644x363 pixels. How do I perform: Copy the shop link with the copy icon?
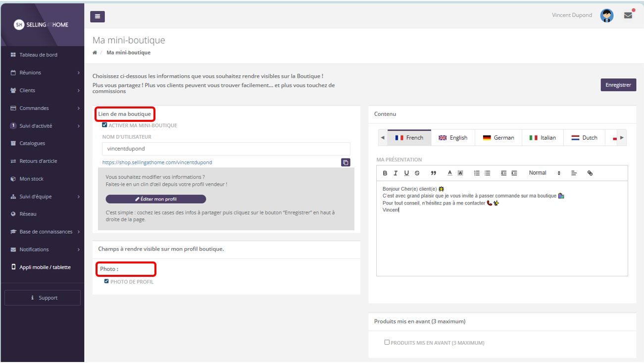[346, 162]
